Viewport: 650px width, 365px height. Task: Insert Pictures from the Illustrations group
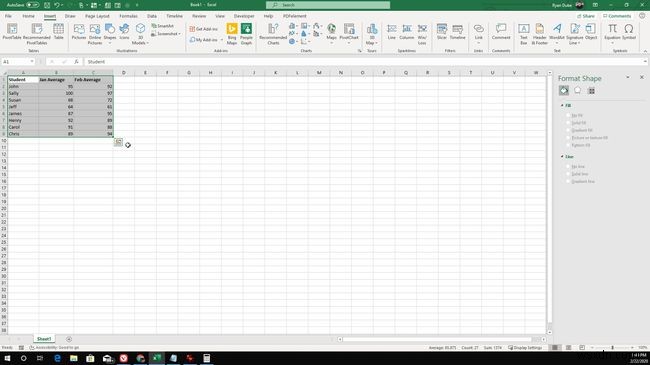[79, 32]
